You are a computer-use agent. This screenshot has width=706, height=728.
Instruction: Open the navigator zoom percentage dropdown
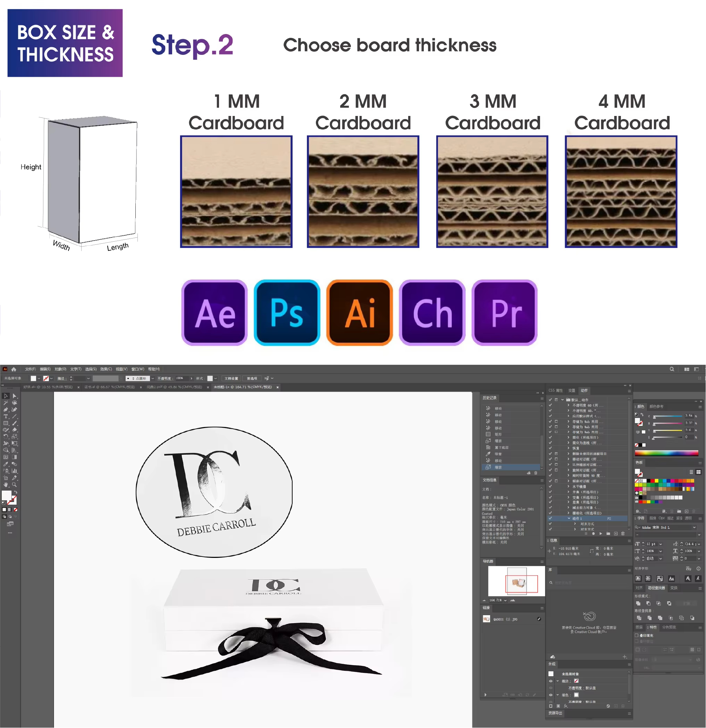505,600
